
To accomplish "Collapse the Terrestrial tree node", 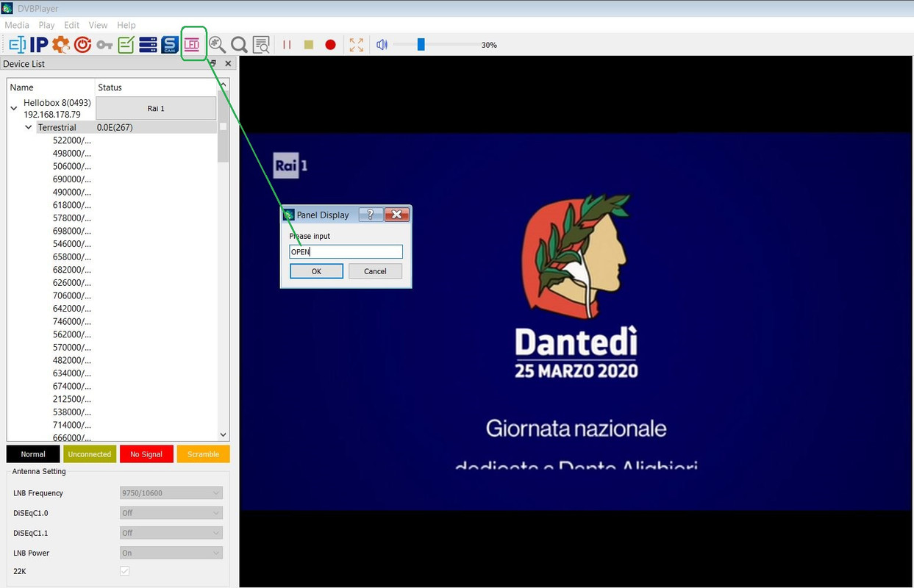I will pyautogui.click(x=29, y=127).
